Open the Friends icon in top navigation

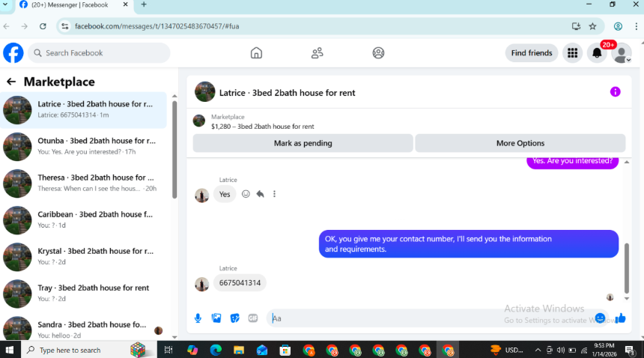pos(317,53)
